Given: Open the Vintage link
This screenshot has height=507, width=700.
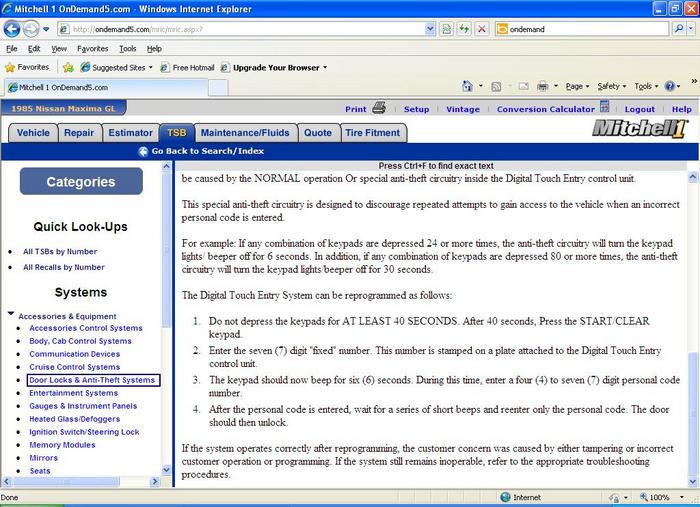Looking at the screenshot, I should click(463, 109).
